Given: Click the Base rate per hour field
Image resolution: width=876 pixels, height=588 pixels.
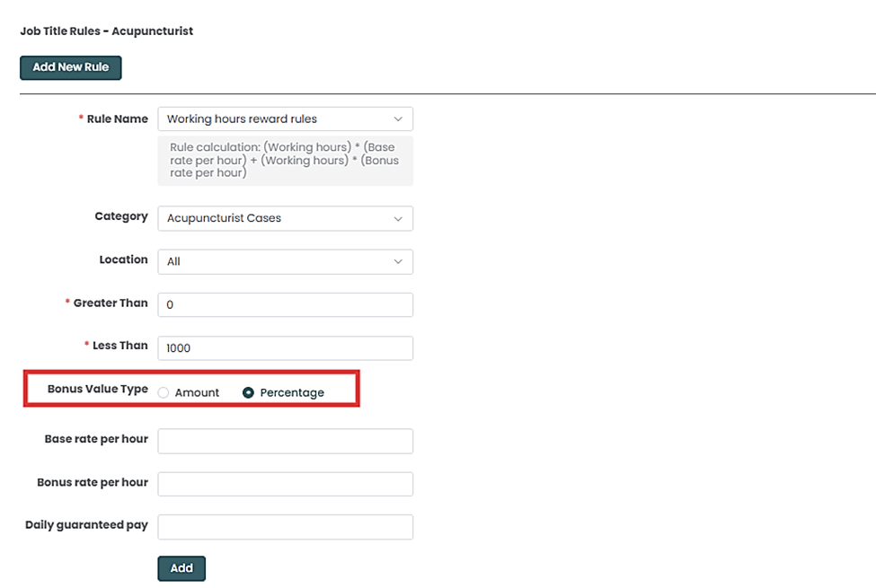Looking at the screenshot, I should 285,441.
